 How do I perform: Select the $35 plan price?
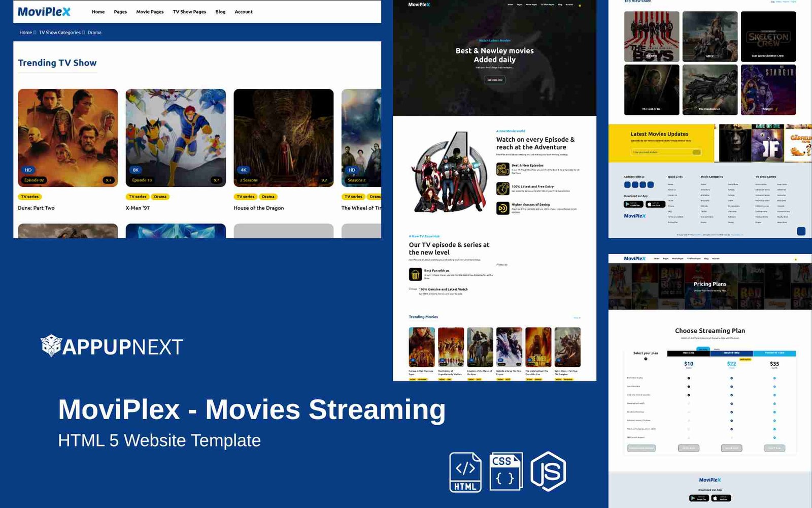point(774,364)
